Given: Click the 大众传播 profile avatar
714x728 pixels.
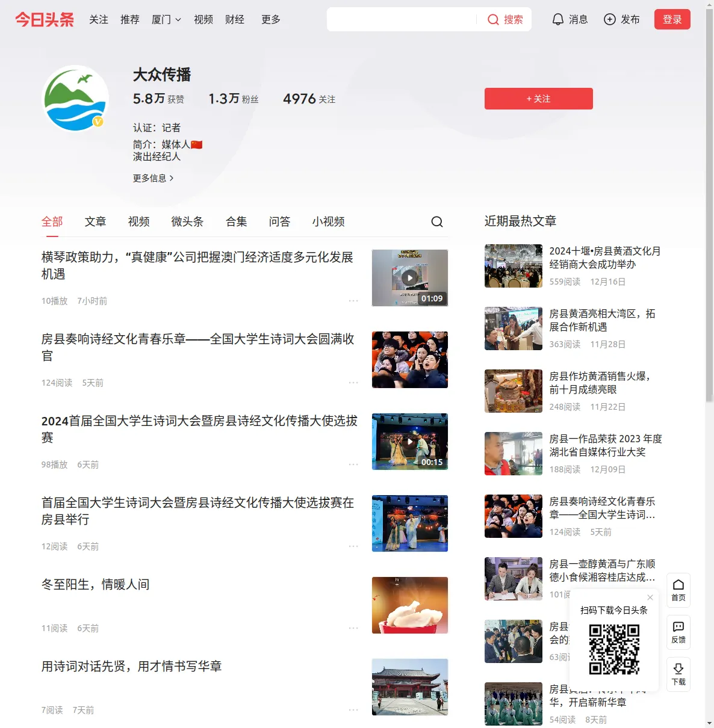Looking at the screenshot, I should (75, 99).
